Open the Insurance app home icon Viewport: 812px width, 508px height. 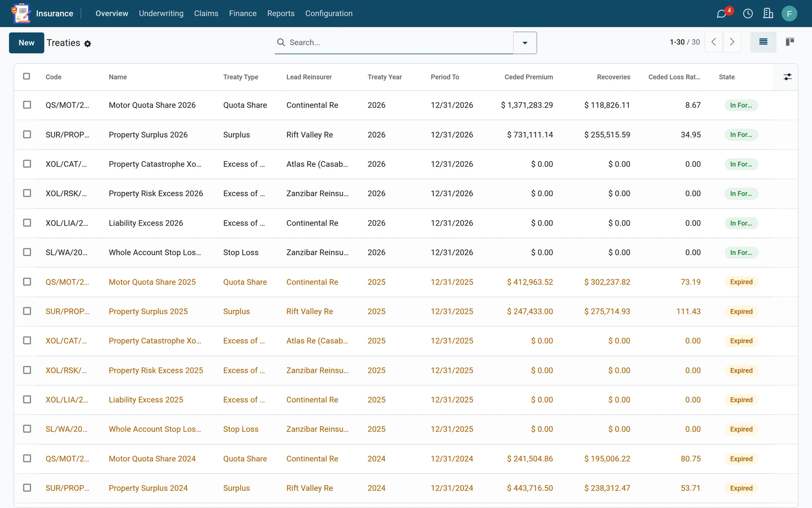coord(21,13)
